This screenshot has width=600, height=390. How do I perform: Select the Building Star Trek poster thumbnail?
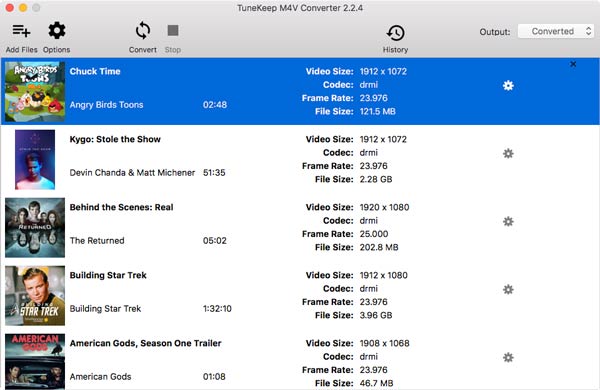[35, 295]
